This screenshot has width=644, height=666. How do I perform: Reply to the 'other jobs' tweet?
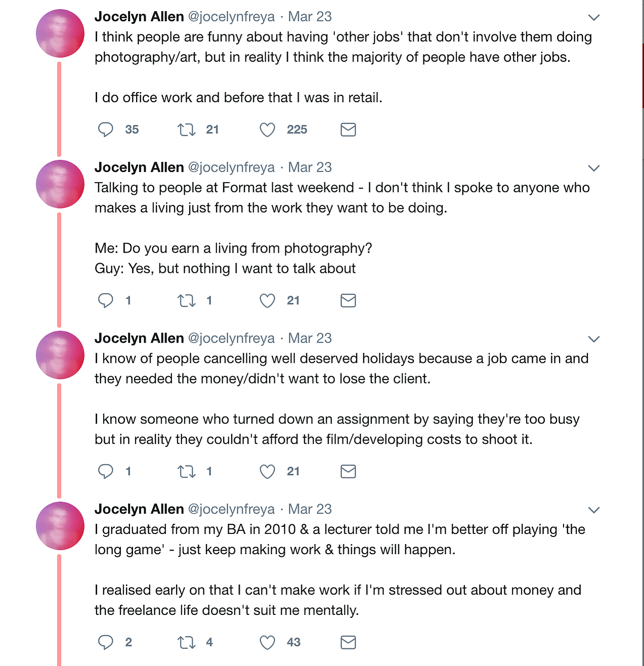106,130
